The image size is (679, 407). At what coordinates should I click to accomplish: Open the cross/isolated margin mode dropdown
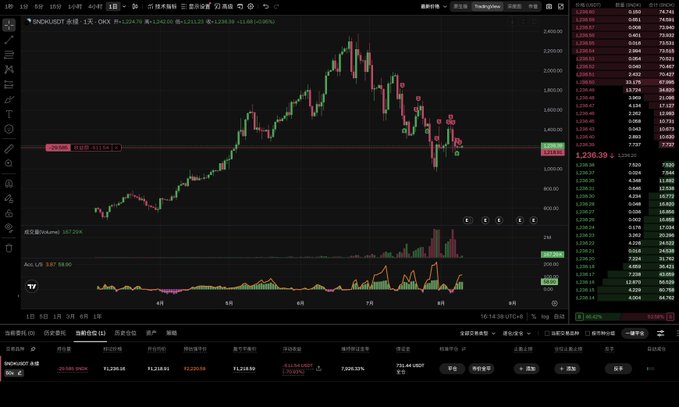(x=516, y=333)
